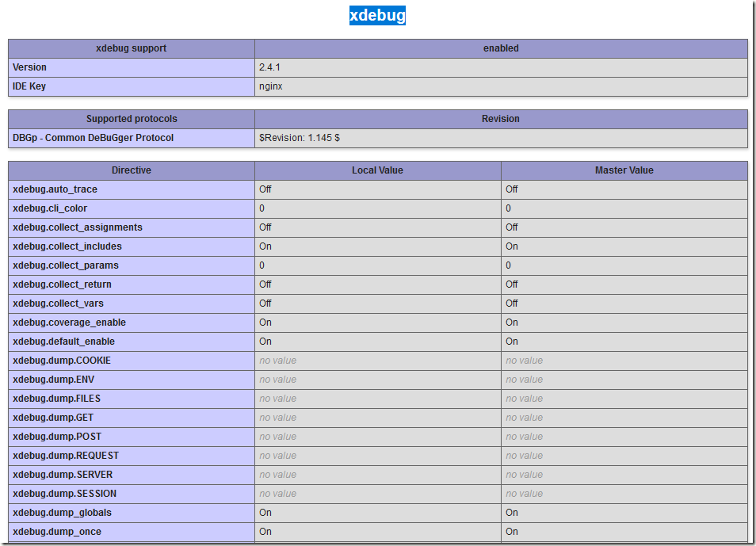Select the xdebug.cli_color directive name
756x546 pixels.
pos(50,208)
